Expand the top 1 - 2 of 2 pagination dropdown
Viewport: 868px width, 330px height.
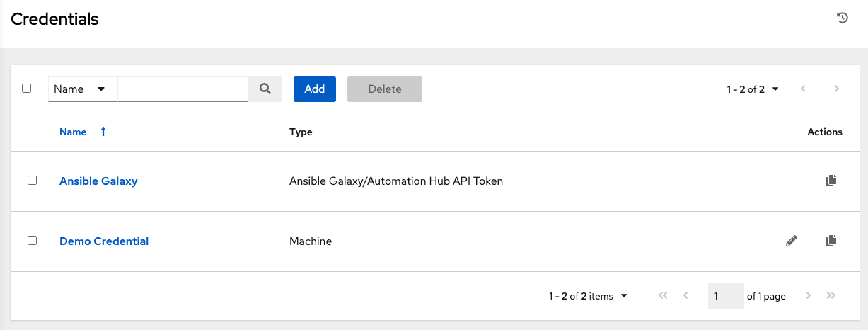coord(753,89)
